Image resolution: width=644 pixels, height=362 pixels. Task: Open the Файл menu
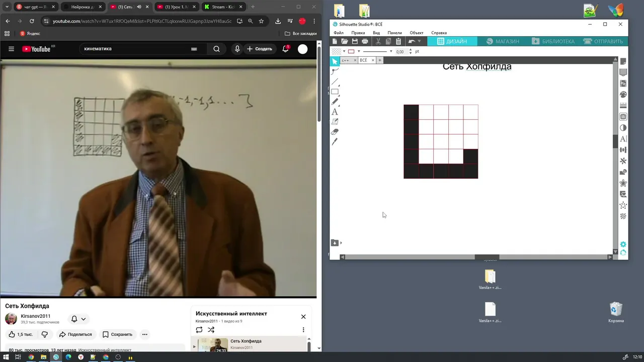click(x=339, y=33)
